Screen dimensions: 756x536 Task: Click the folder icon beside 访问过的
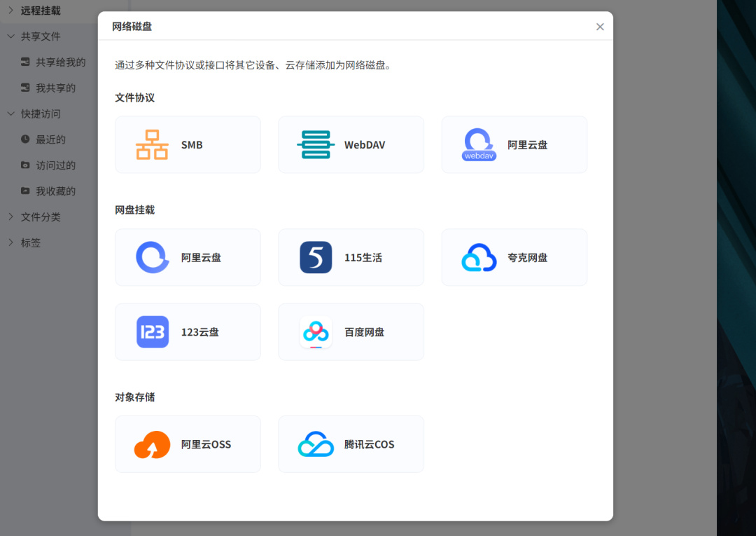click(25, 165)
